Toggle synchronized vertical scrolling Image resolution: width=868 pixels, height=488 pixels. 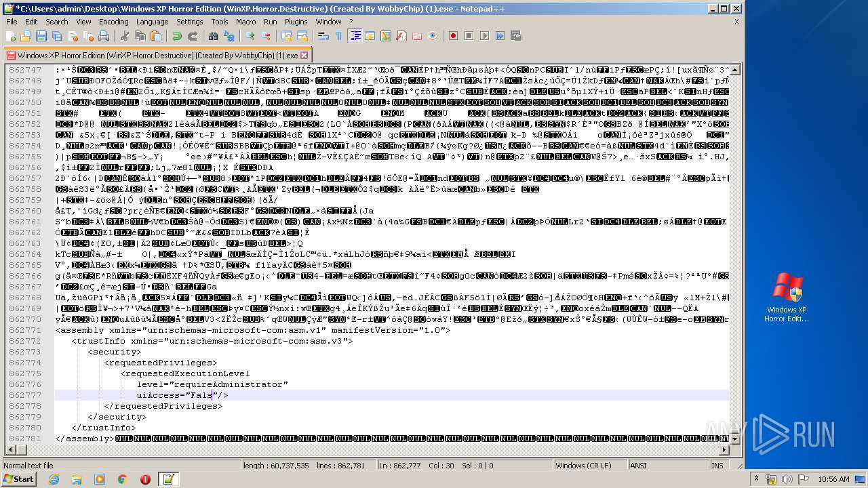pyautogui.click(x=286, y=36)
